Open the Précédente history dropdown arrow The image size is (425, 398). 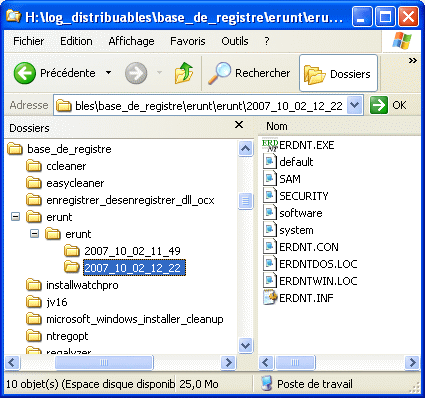pos(108,73)
